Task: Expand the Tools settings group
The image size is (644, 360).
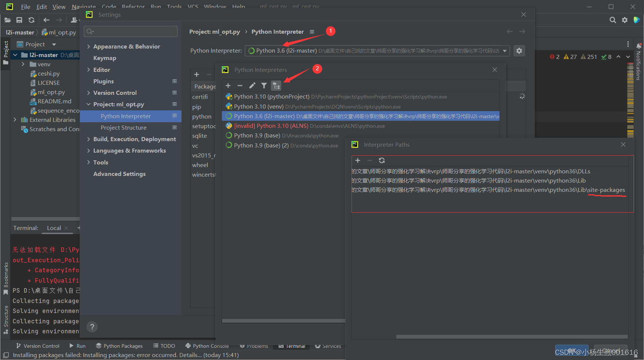Action: coord(89,162)
